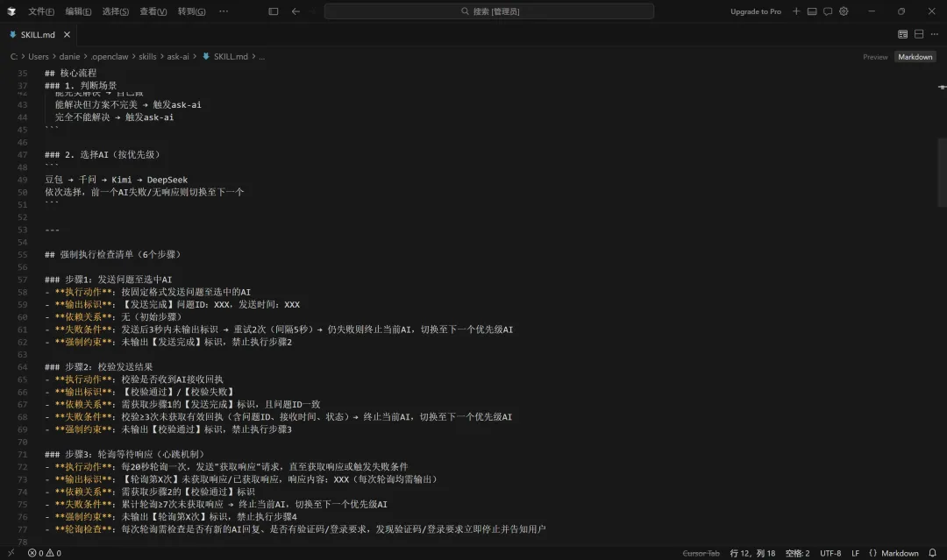Image resolution: width=947 pixels, height=560 pixels.
Task: Click line number 55 in the gutter
Action: (22, 254)
